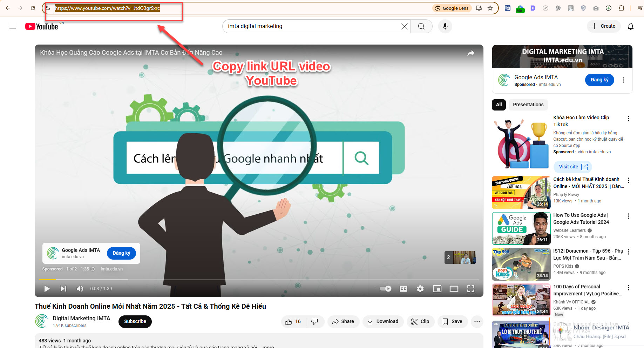Image resolution: width=644 pixels, height=348 pixels.
Task: Open the imta.edu.vn ad link in the player
Action: coord(112,269)
